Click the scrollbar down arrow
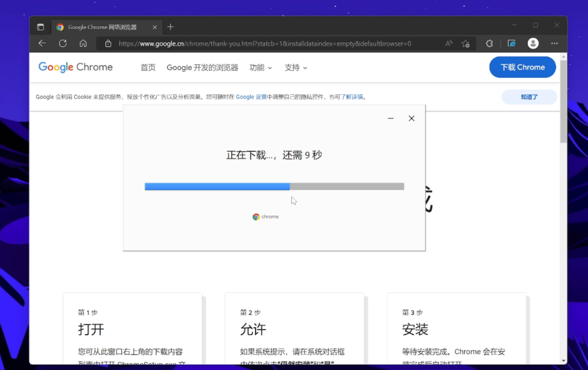This screenshot has width=588, height=370. click(x=564, y=361)
